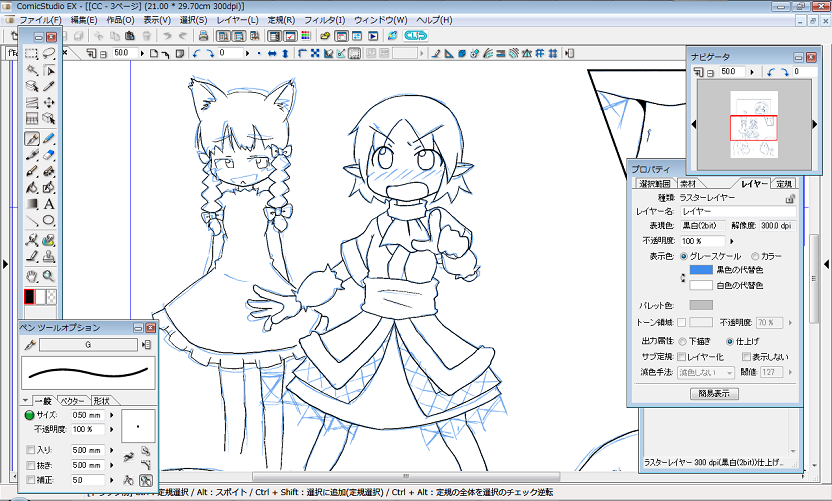Select the straight line tool
The height and width of the screenshot is (501, 832).
click(32, 220)
